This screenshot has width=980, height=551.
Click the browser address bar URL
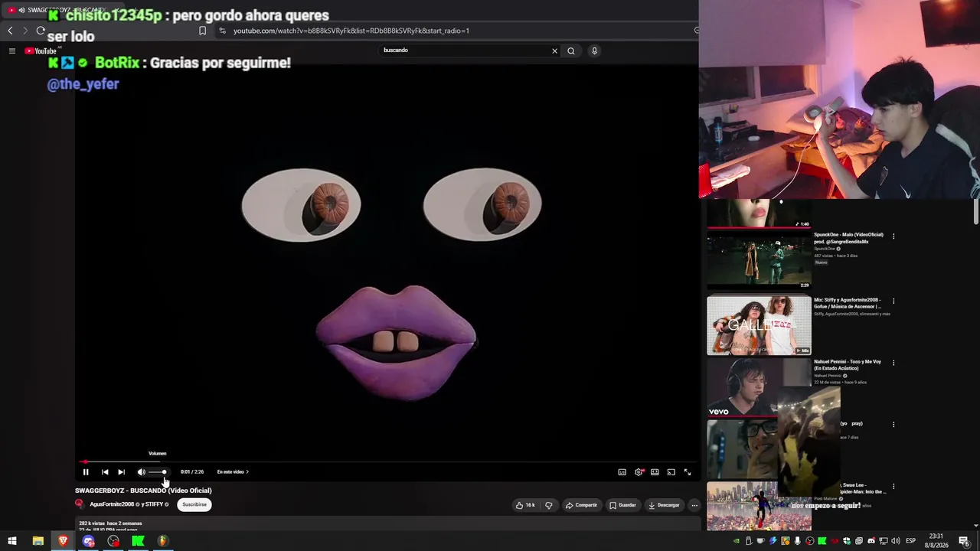[351, 31]
